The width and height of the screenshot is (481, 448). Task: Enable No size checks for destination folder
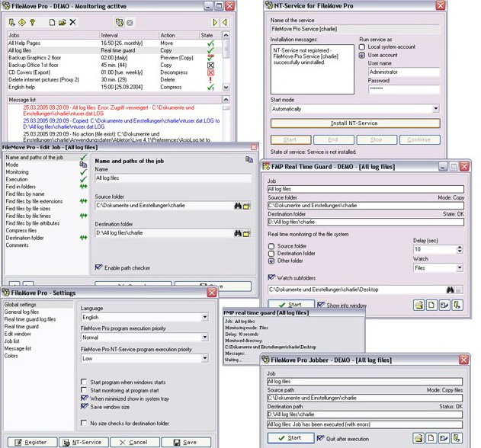84,423
